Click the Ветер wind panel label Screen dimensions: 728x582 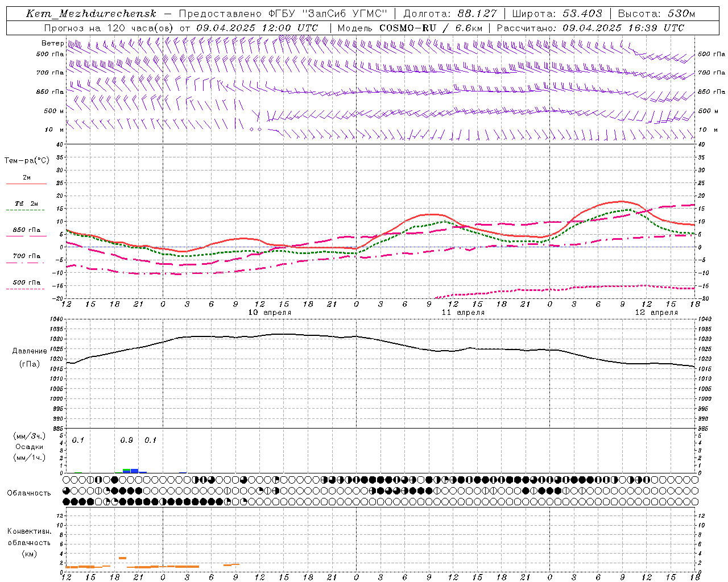click(52, 43)
